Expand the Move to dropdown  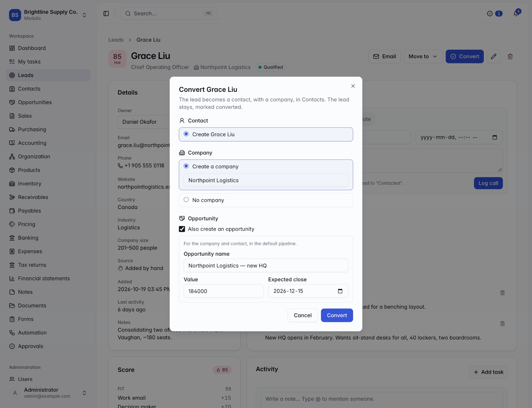pyautogui.click(x=423, y=57)
